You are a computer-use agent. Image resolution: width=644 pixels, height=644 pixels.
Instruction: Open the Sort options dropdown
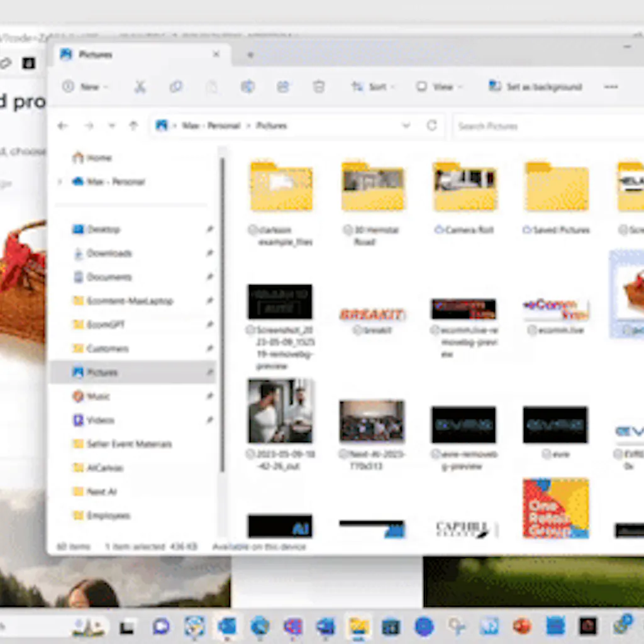tap(372, 87)
